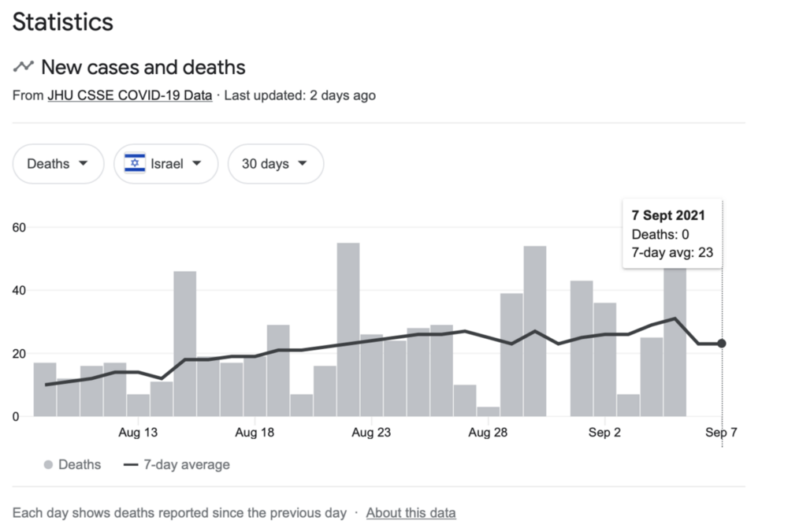Open the JHU CSSE COVID-19 Data link
Screen dimensions: 788x532
129,95
